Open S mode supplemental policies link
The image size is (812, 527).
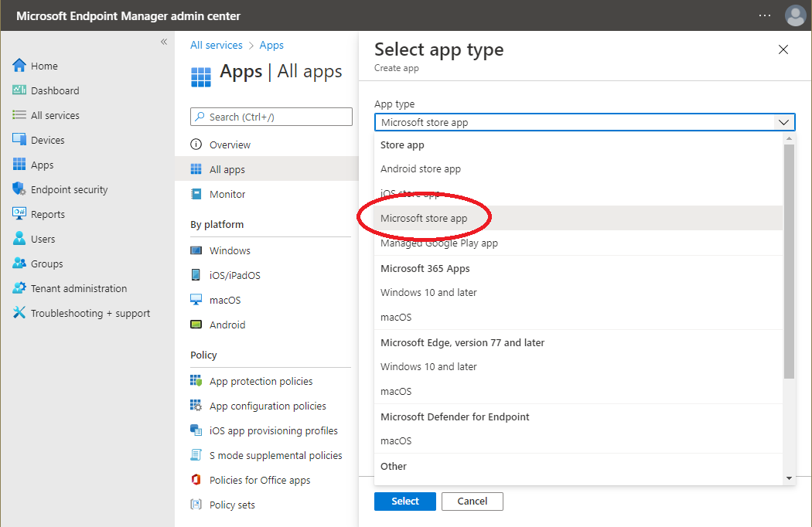[275, 456]
